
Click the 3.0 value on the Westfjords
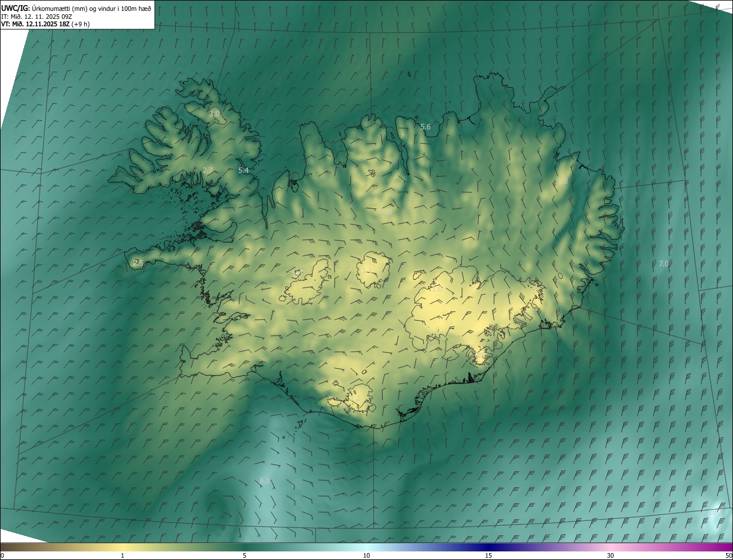[x=214, y=114]
